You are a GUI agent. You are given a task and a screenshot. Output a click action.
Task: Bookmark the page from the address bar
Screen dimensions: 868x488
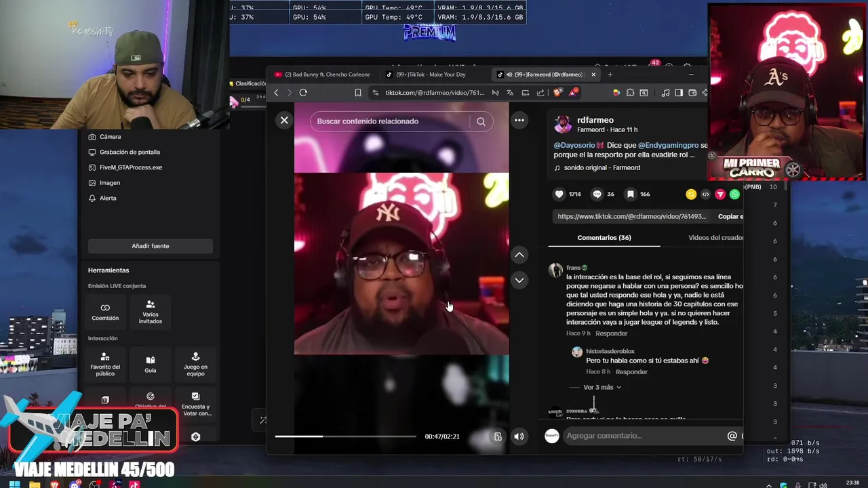pos(358,93)
